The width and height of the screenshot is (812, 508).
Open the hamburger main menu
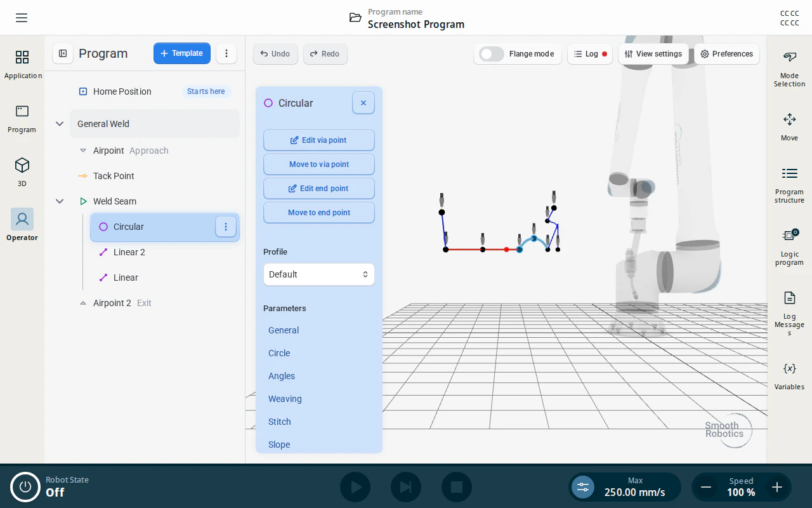22,18
